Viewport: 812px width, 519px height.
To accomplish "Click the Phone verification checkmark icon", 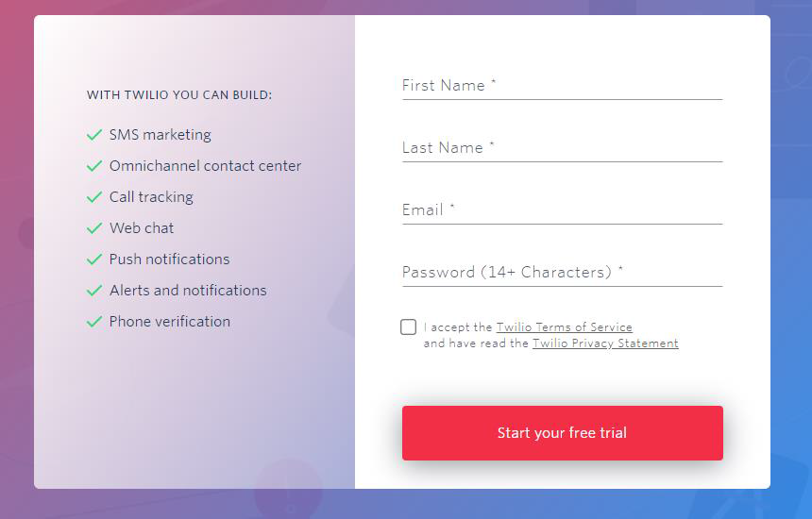I will (x=94, y=322).
